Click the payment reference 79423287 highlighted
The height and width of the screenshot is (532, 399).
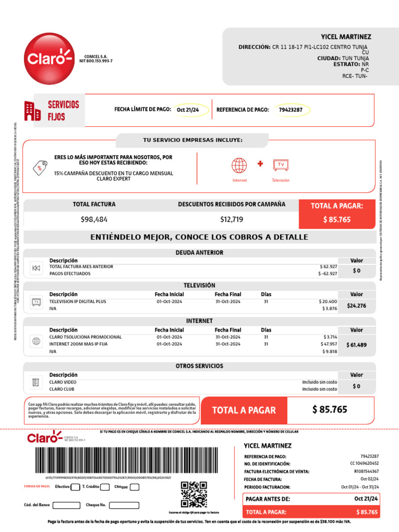click(x=292, y=110)
